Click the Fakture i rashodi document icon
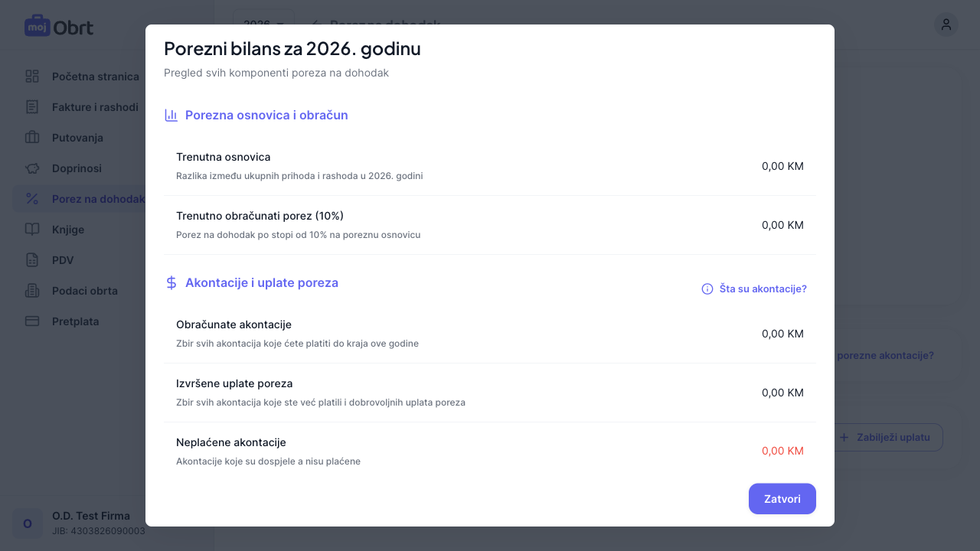 tap(32, 107)
